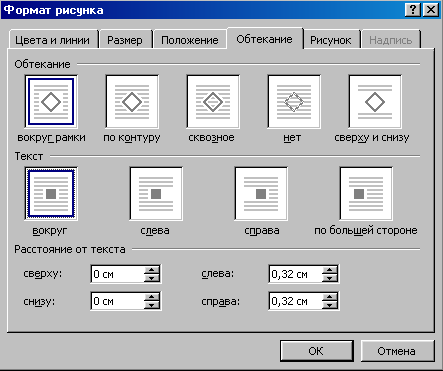The image size is (443, 371).
Task: Open the 'Цвета и линии' tab
Action: coord(53,40)
